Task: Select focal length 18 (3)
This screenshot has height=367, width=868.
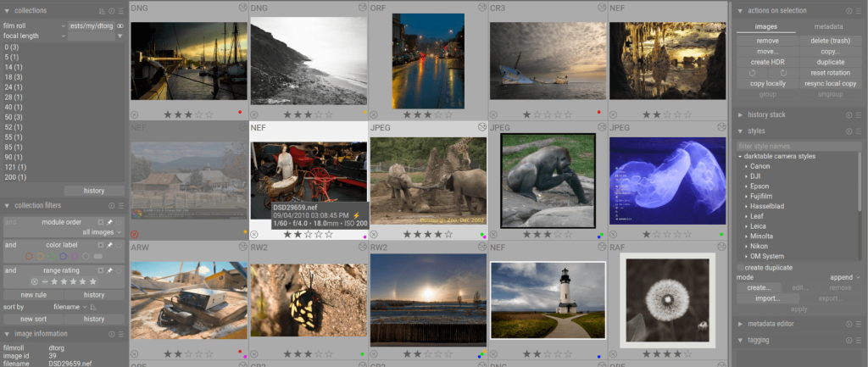Action: [12, 78]
